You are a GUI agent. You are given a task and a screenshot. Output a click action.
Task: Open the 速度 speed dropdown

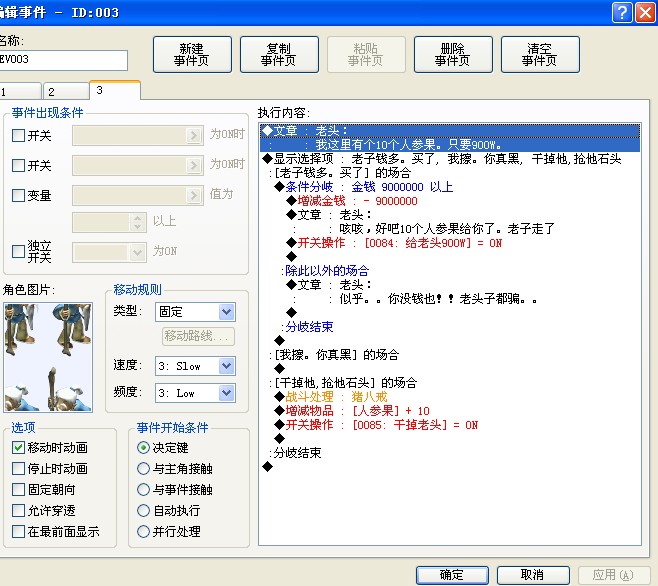click(195, 366)
